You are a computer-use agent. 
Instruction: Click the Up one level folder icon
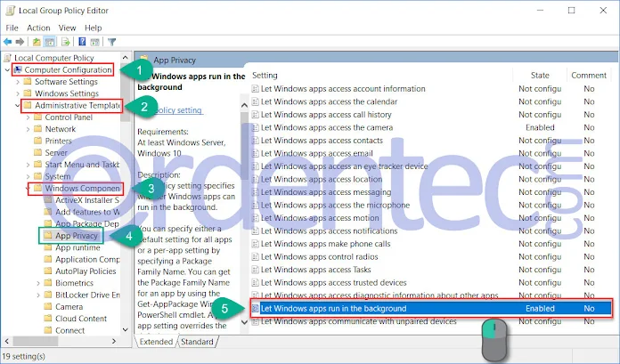(x=37, y=42)
